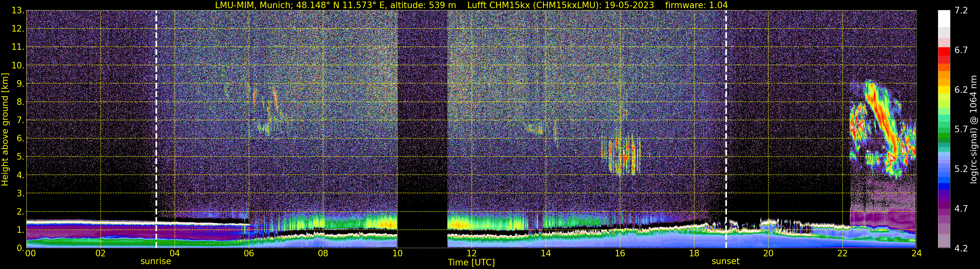Viewport: 980px width, 269px height.
Task: Click the "sunrise" label below the axis
Action: point(155,262)
